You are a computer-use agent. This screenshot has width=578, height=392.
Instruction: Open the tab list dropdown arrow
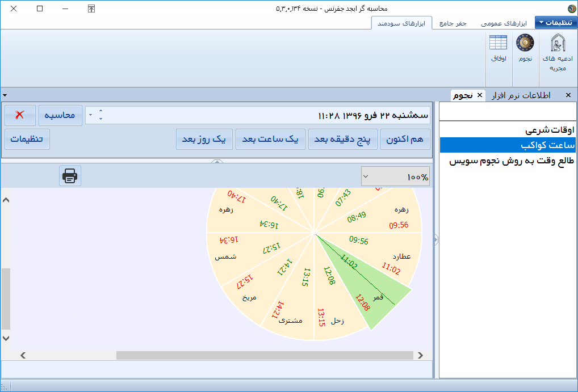pos(5,95)
